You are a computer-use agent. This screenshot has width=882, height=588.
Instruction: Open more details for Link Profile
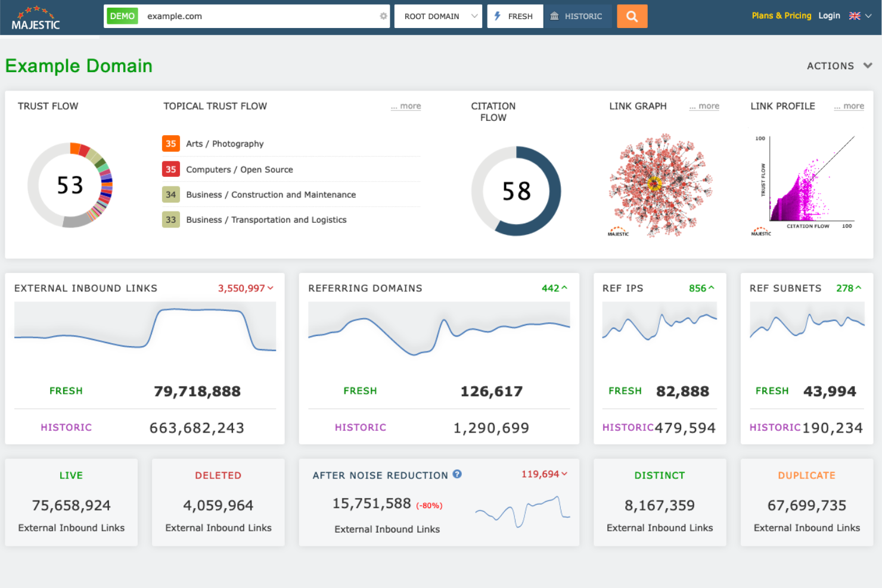(849, 105)
